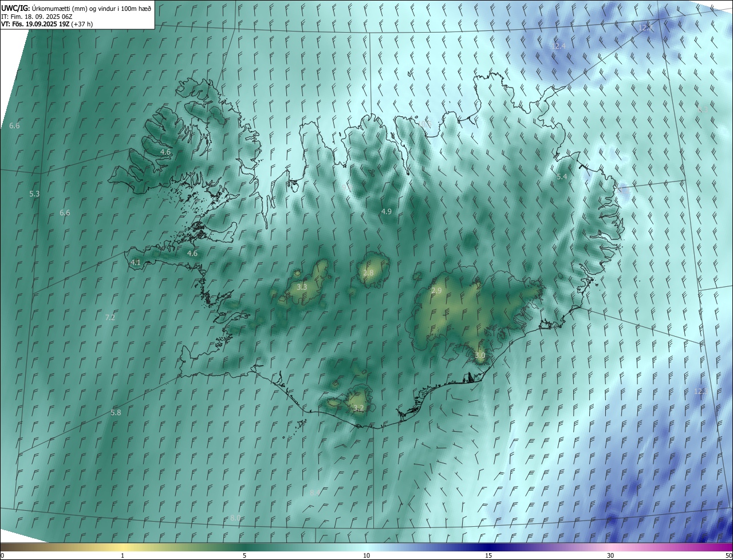The width and height of the screenshot is (733, 560).
Task: Select the 3.2 value on Mýrdalsjökull
Action: (x=358, y=408)
